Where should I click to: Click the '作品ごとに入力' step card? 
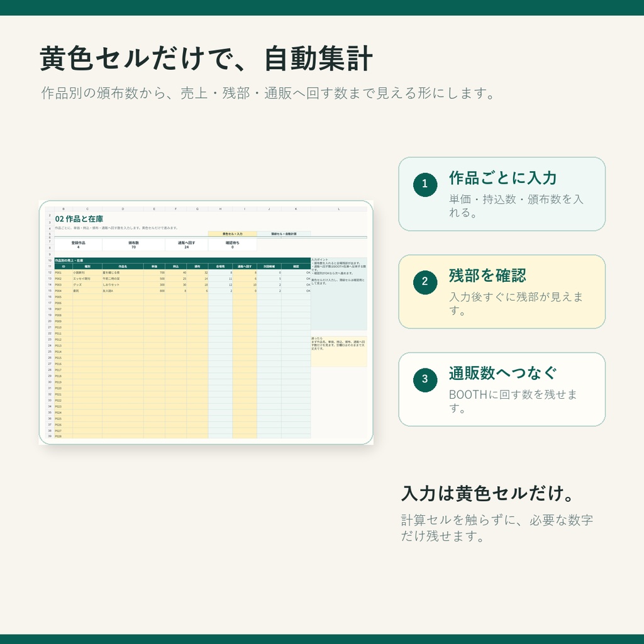coord(502,194)
